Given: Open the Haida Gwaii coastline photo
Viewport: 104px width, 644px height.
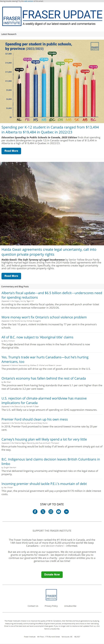Looking at the screenshot, I should pyautogui.click(x=52, y=203).
